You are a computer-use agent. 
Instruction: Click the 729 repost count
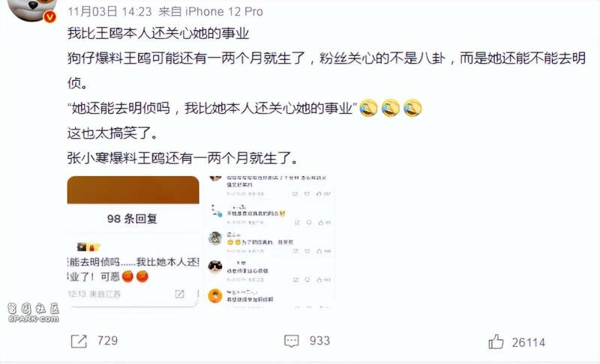107,340
